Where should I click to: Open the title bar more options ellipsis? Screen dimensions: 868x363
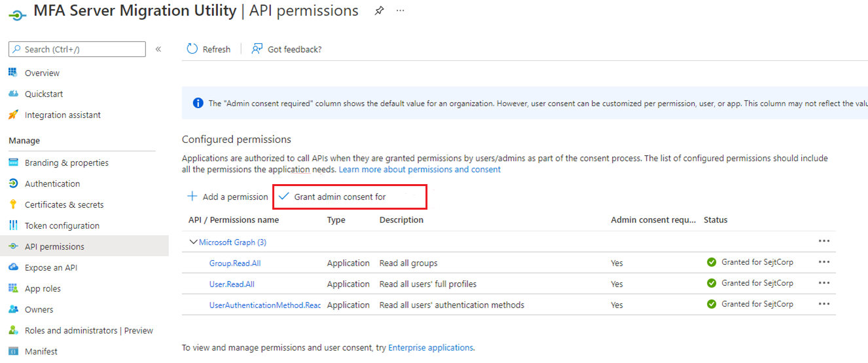tap(401, 11)
